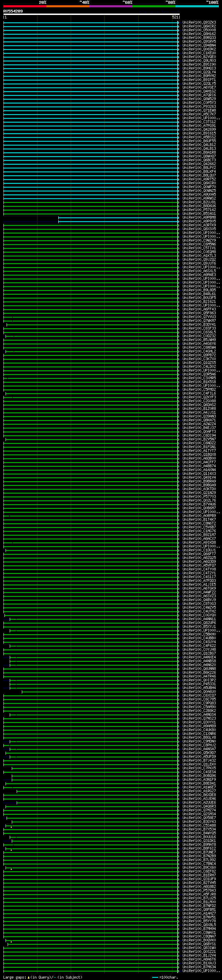Open hit UniRef100_O50008
This screenshot has height=980, width=222.
[199, 30]
